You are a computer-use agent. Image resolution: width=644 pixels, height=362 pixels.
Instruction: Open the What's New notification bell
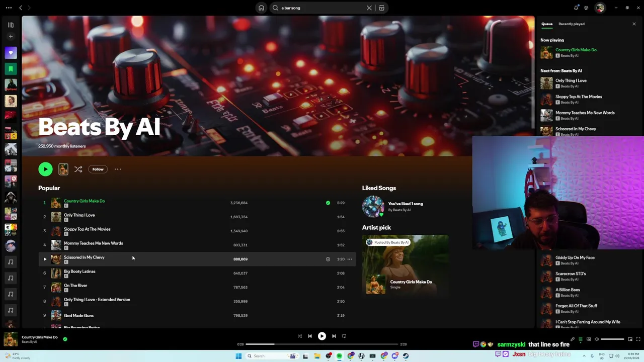coord(576,8)
